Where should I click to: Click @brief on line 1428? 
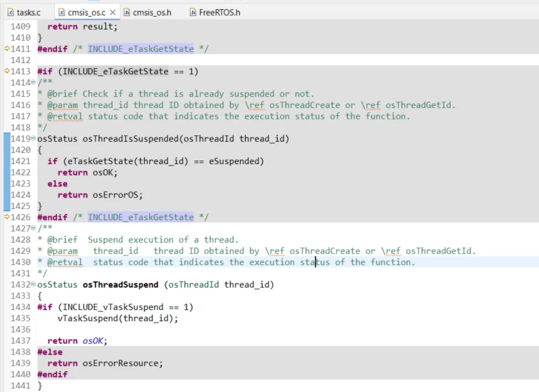[62, 240]
